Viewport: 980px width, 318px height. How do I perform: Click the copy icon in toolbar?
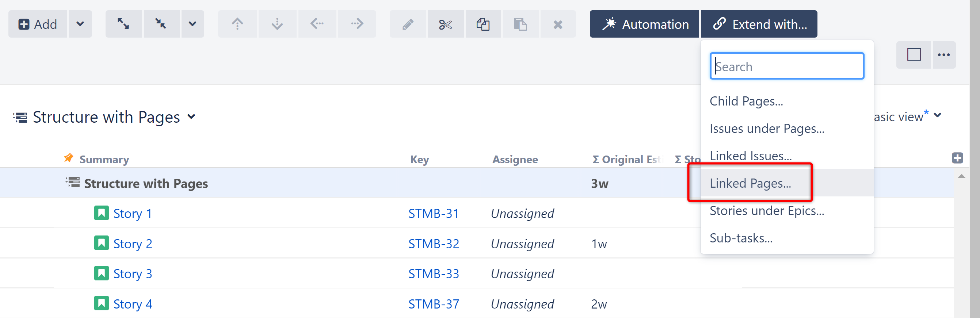tap(483, 24)
